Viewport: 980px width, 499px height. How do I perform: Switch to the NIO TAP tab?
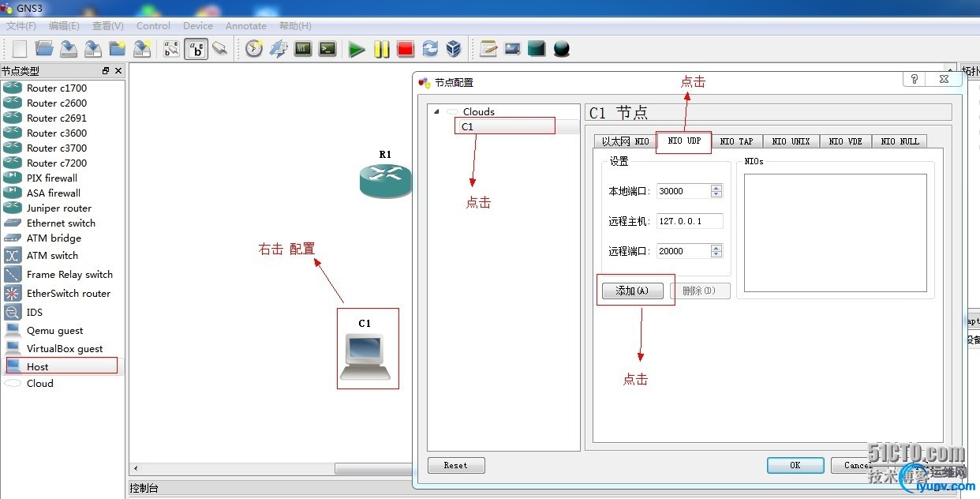(x=737, y=141)
